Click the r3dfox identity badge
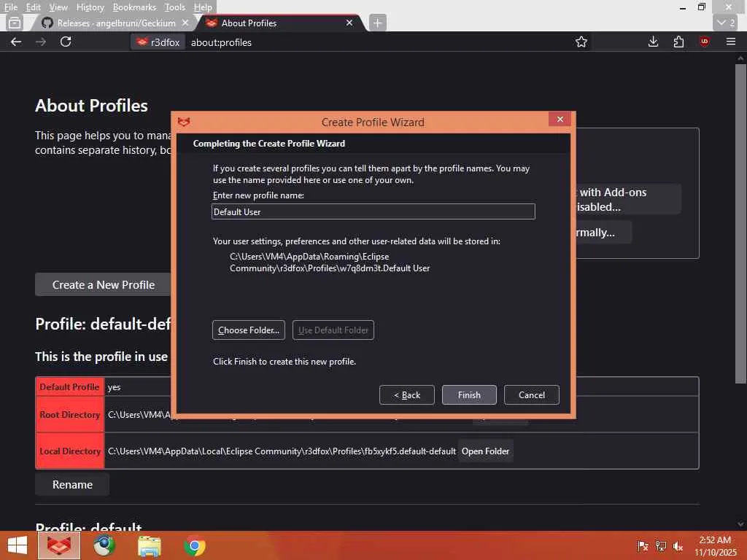This screenshot has width=747, height=560. pos(158,42)
